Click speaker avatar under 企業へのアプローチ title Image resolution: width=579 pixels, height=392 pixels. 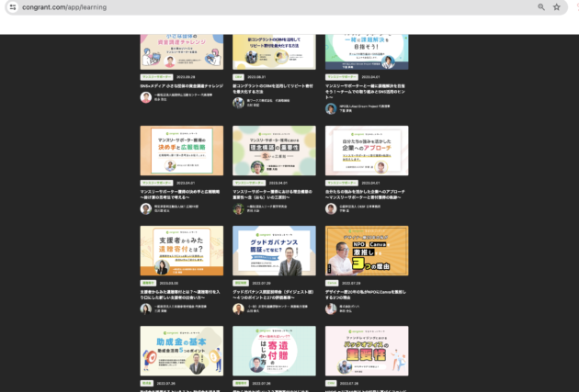(331, 208)
